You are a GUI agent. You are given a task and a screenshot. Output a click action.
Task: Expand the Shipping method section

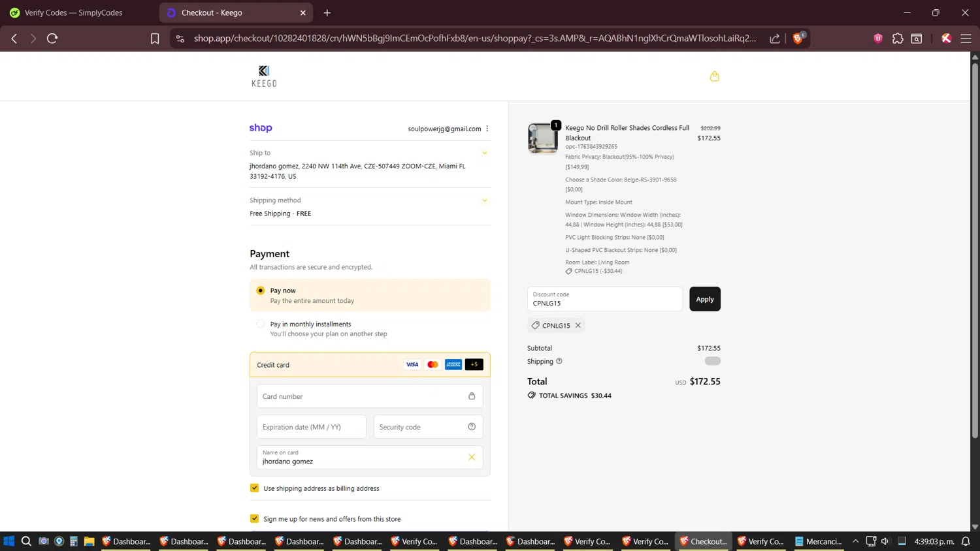pos(485,200)
